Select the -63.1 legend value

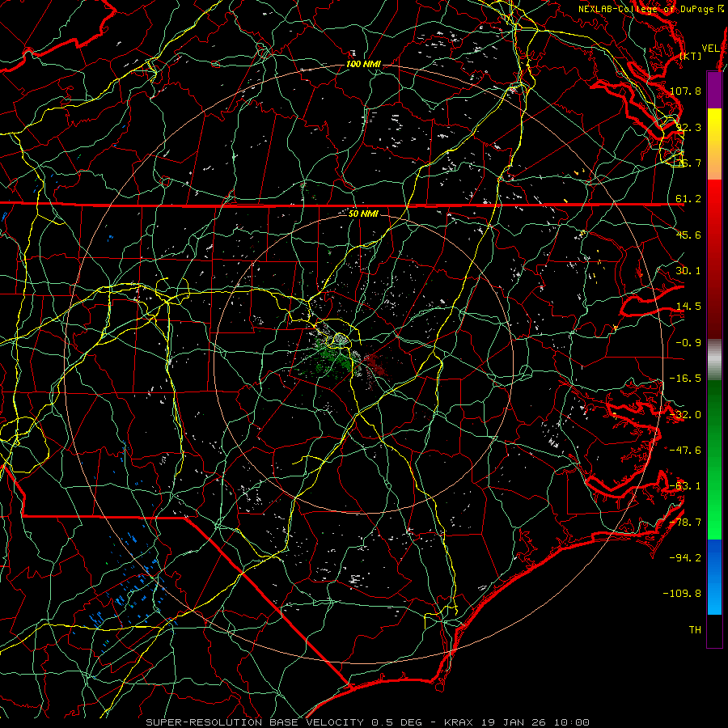pos(685,486)
